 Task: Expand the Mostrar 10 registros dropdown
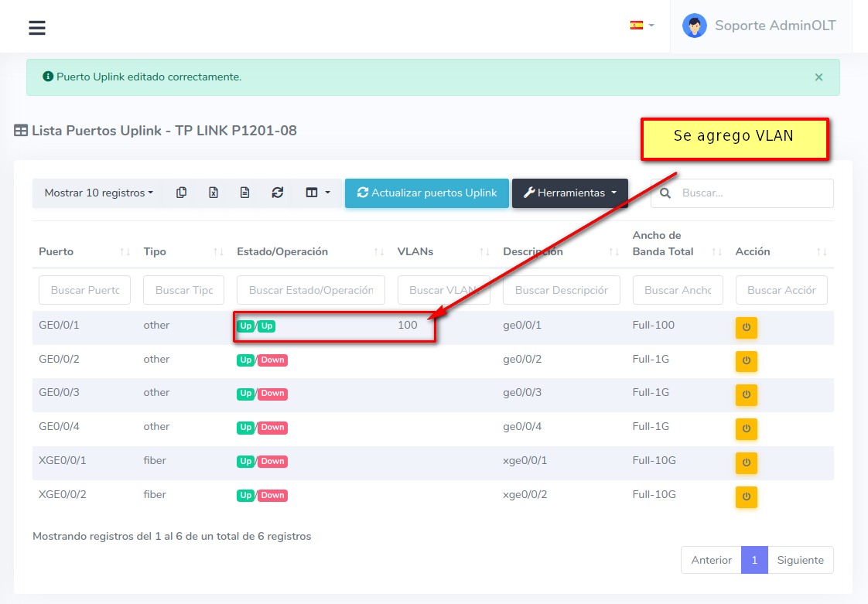(x=98, y=193)
